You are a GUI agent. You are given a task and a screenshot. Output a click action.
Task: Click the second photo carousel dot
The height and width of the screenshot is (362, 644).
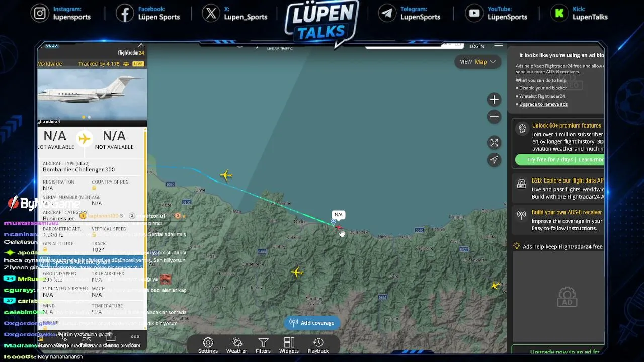click(89, 117)
